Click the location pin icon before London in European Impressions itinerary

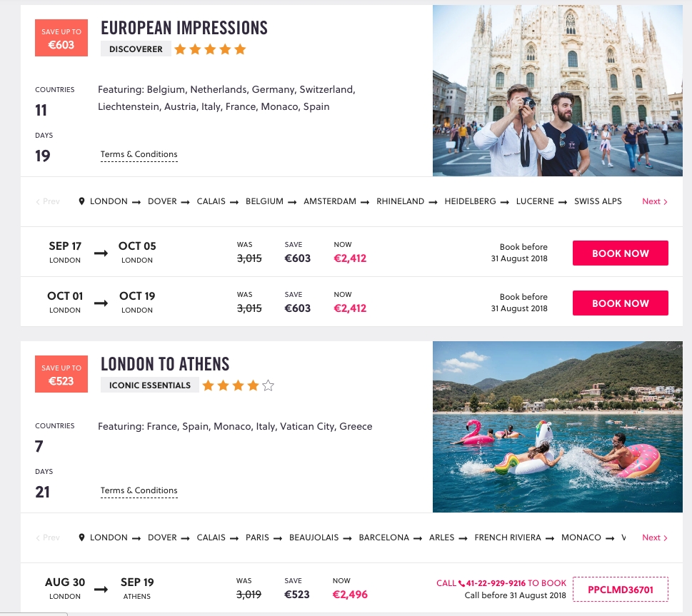pos(82,201)
